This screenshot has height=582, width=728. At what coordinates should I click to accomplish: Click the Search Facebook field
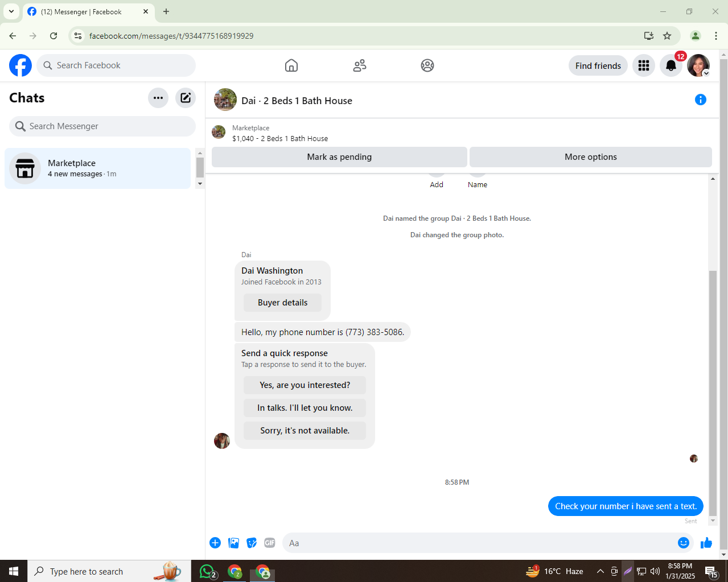116,65
